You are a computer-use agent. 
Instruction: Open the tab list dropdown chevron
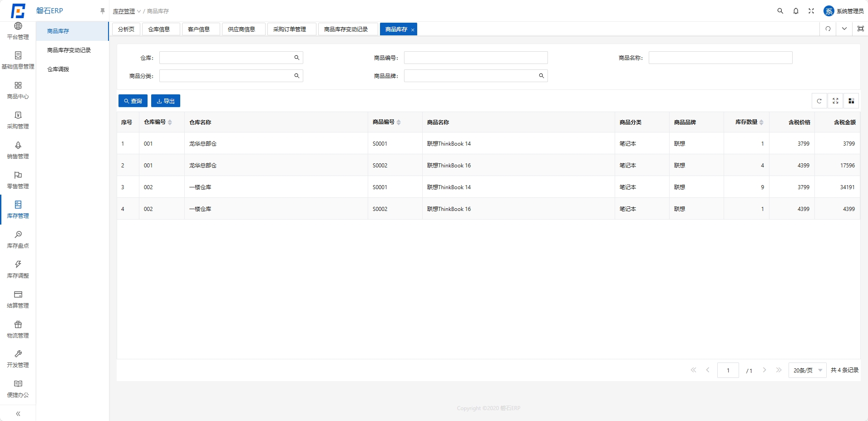pos(844,29)
